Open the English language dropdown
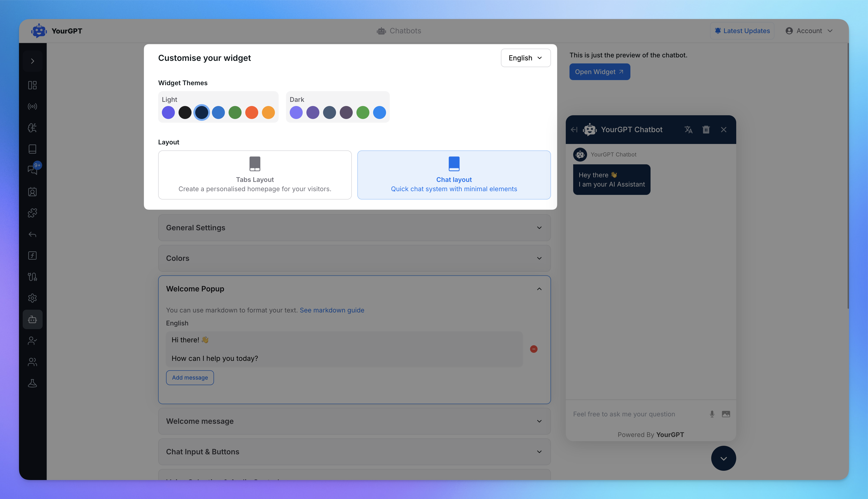Image resolution: width=868 pixels, height=499 pixels. coord(525,58)
